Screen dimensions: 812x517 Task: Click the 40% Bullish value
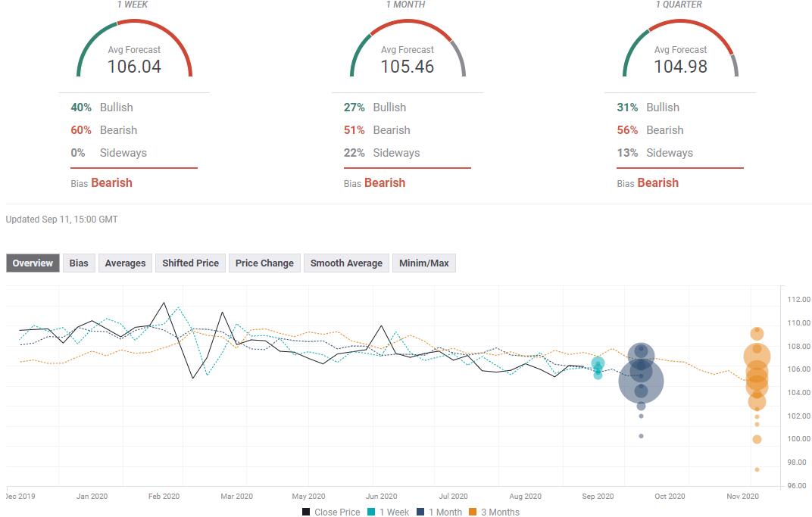81,107
